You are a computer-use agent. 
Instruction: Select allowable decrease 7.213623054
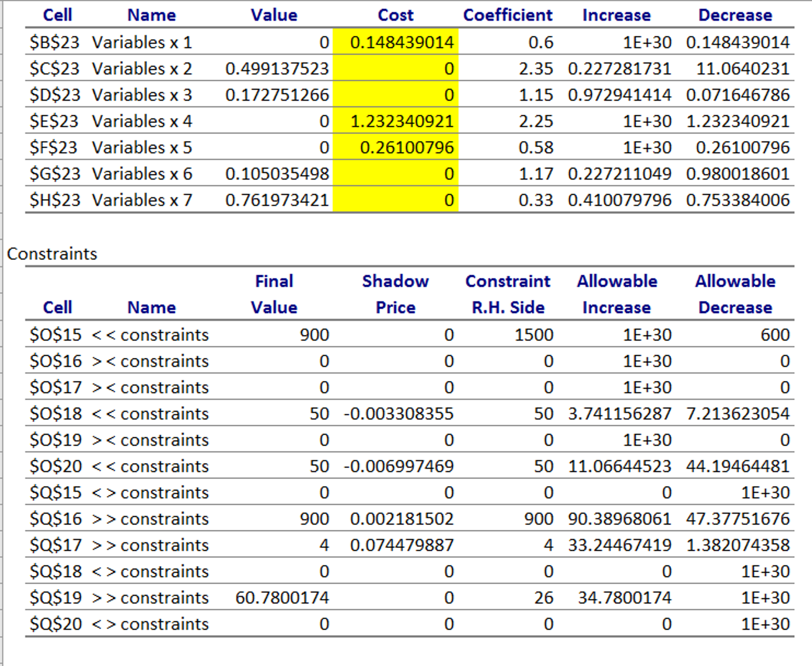point(738,414)
